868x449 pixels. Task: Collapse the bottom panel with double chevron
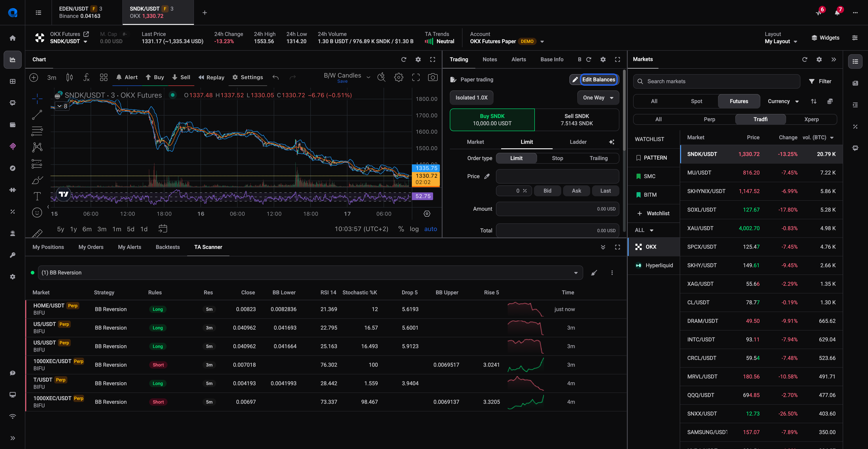pos(603,247)
